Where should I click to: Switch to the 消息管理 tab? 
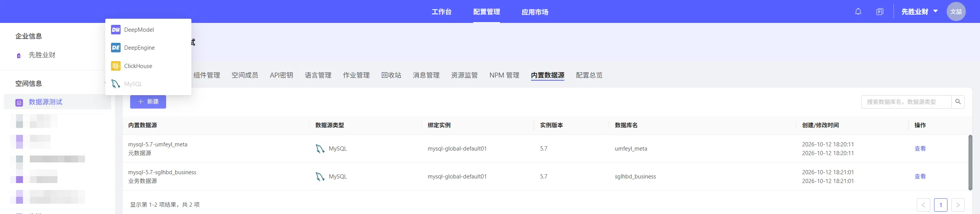426,75
